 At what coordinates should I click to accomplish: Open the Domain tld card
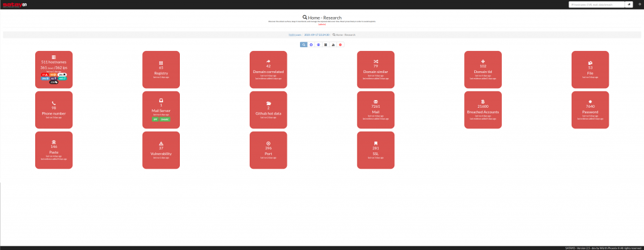[483, 69]
